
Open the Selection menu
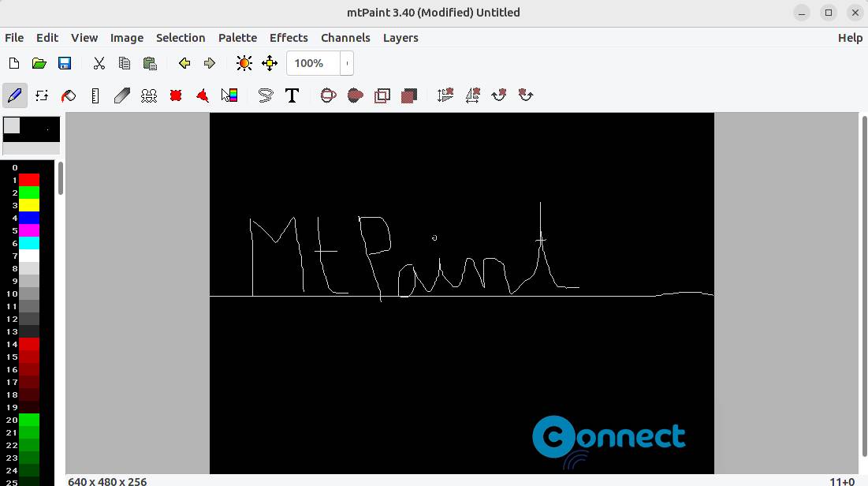click(x=181, y=38)
